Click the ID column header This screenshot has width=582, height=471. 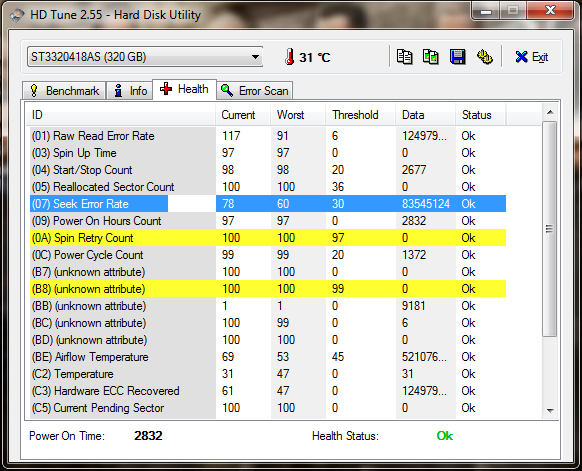(121, 115)
